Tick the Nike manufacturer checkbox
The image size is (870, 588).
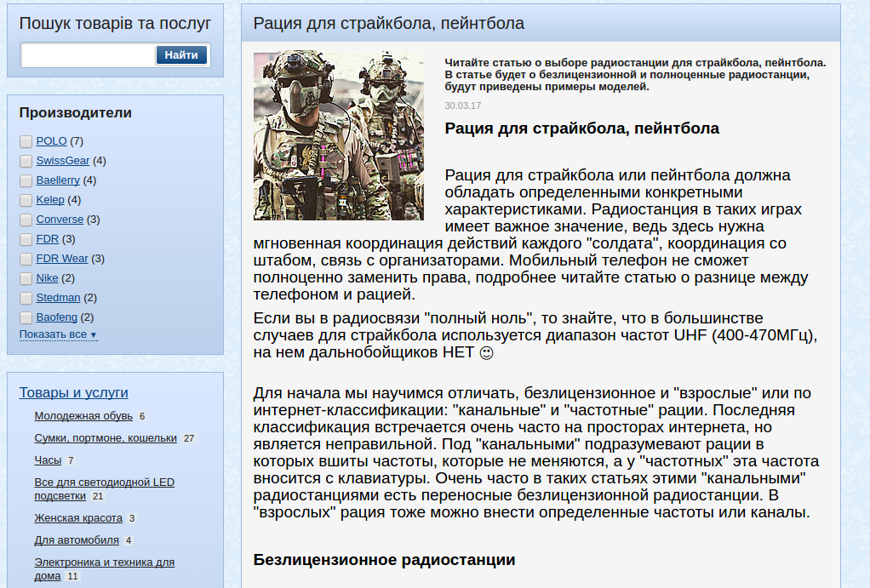26,278
